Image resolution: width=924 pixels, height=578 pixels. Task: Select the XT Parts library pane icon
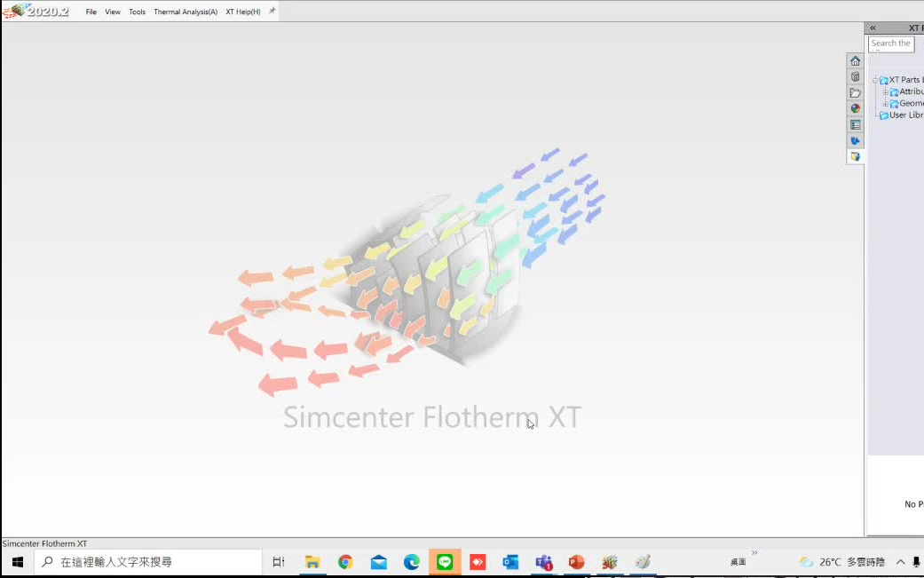coord(855,157)
